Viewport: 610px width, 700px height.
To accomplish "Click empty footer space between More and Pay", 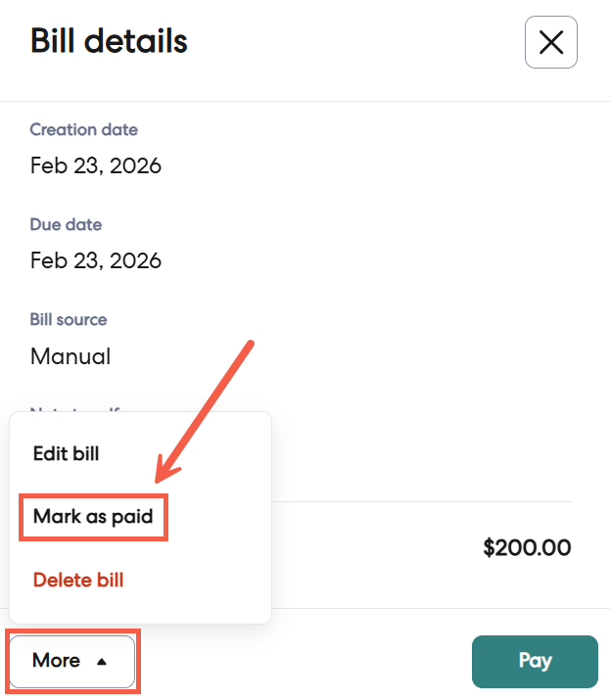I will (x=304, y=661).
